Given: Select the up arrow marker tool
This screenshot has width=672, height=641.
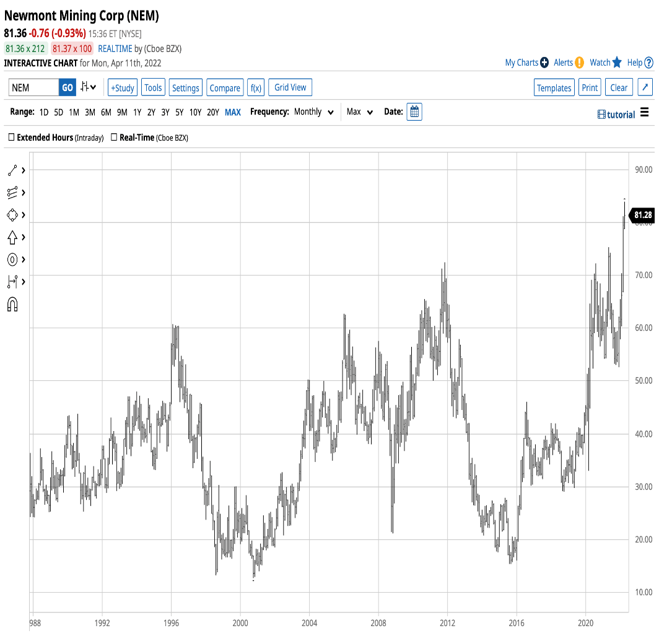Looking at the screenshot, I should pos(12,237).
